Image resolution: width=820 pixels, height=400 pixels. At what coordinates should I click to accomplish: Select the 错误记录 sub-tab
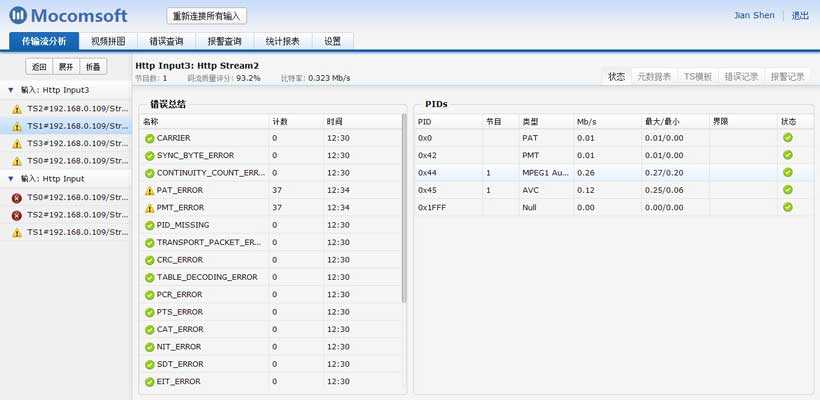(741, 76)
